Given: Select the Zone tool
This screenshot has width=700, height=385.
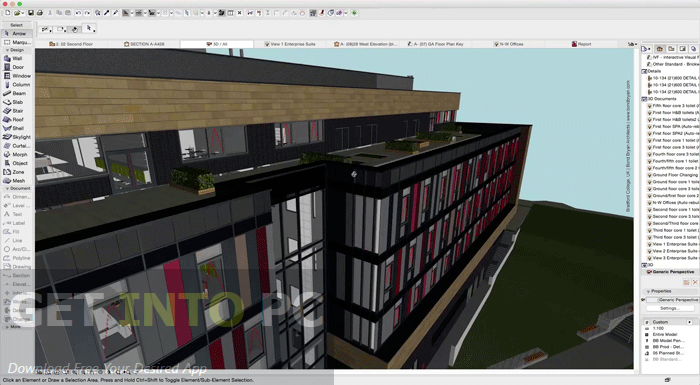Looking at the screenshot, I should tap(17, 172).
